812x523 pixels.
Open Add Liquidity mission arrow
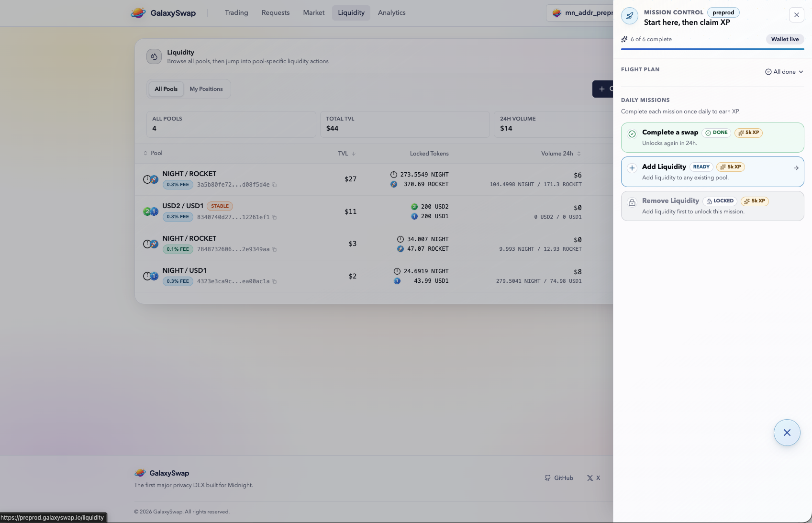click(796, 168)
